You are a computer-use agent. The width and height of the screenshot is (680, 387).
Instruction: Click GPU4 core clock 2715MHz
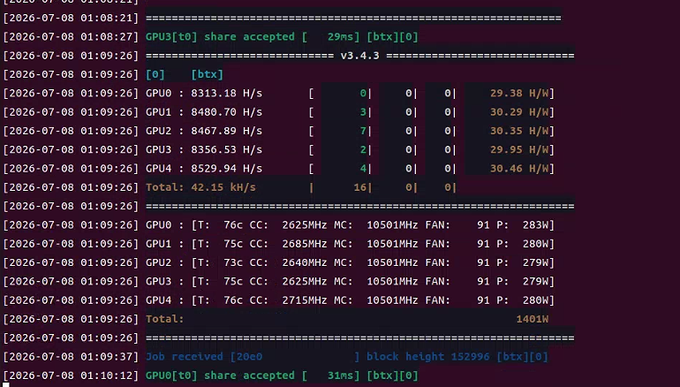[304, 300]
